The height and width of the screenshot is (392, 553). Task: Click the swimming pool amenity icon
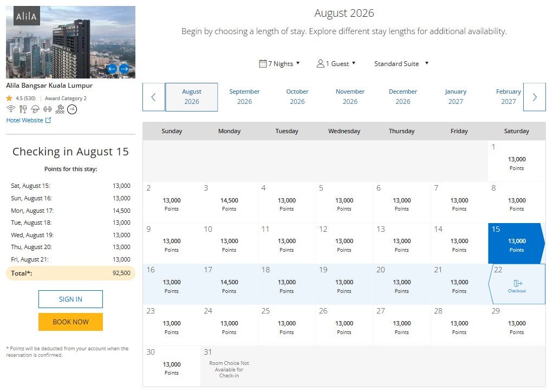pos(61,109)
